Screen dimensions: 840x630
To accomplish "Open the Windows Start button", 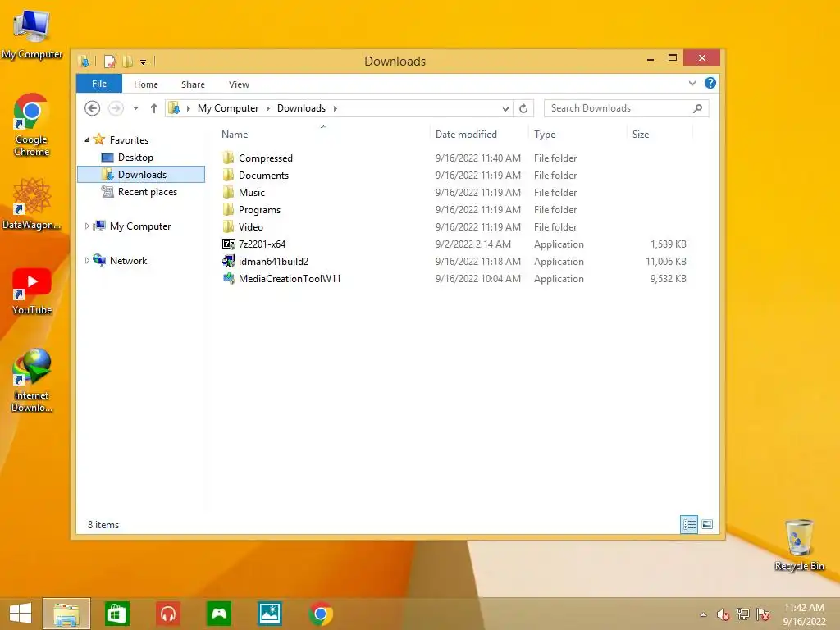I will click(21, 614).
